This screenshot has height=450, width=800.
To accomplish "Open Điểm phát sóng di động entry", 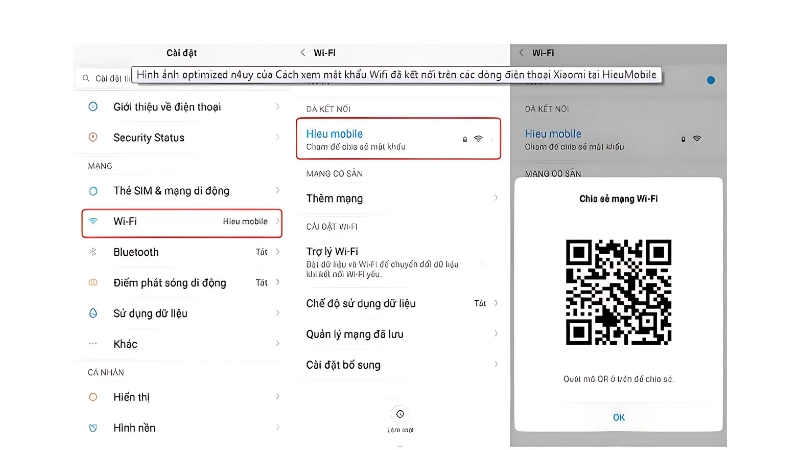I will coord(182,283).
